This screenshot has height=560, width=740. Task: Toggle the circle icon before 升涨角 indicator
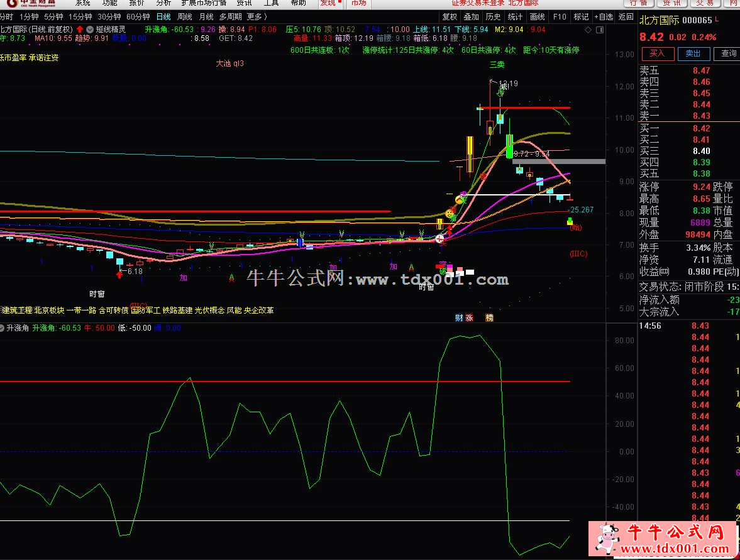(x=2, y=327)
